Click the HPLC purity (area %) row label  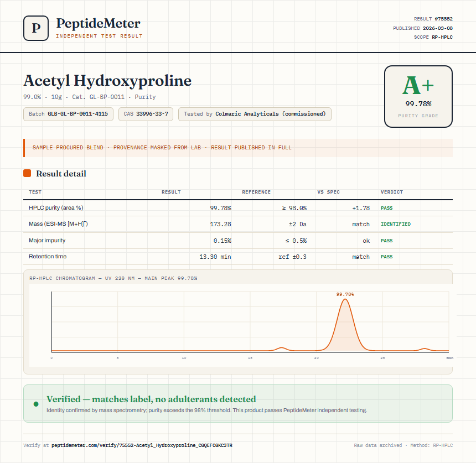pos(56,208)
